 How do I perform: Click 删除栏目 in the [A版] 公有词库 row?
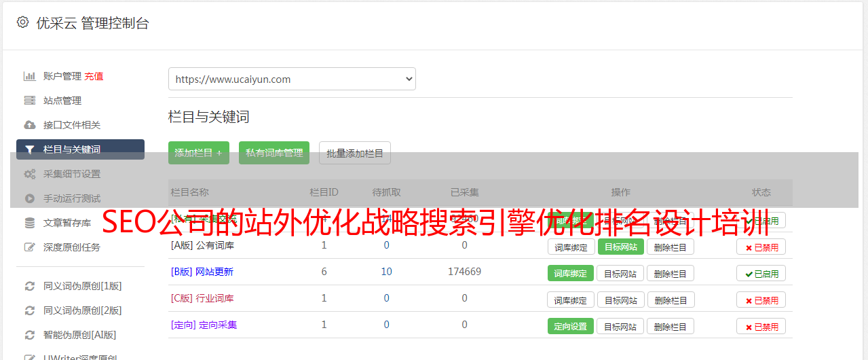670,247
